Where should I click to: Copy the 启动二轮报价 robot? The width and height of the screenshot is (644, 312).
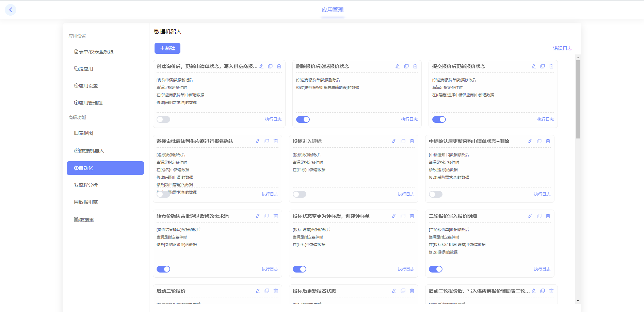267,291
